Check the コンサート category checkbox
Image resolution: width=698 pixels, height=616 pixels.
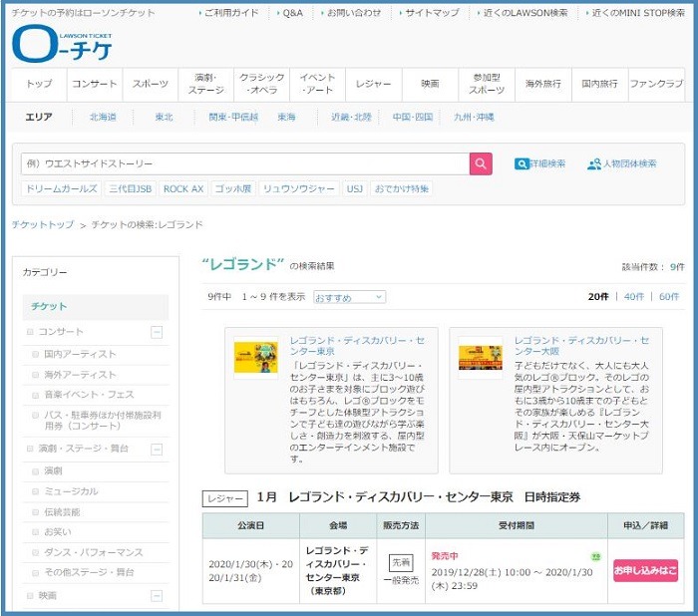click(x=30, y=332)
